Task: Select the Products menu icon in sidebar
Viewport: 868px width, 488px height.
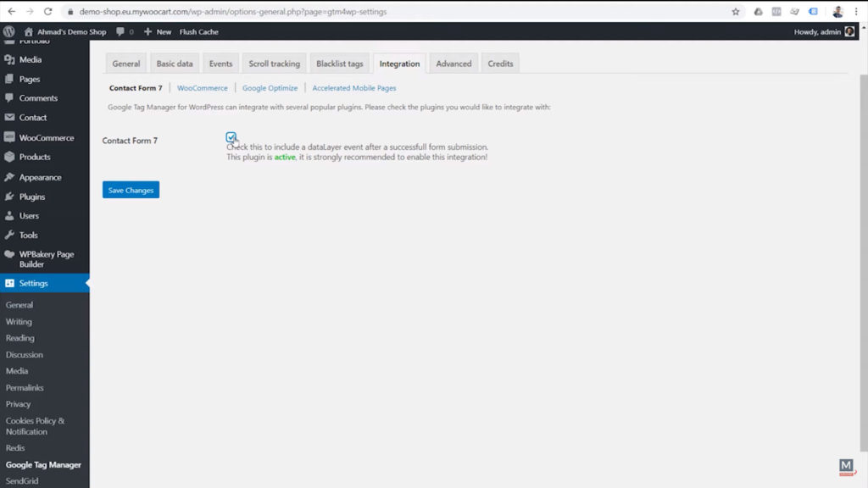Action: (12, 157)
